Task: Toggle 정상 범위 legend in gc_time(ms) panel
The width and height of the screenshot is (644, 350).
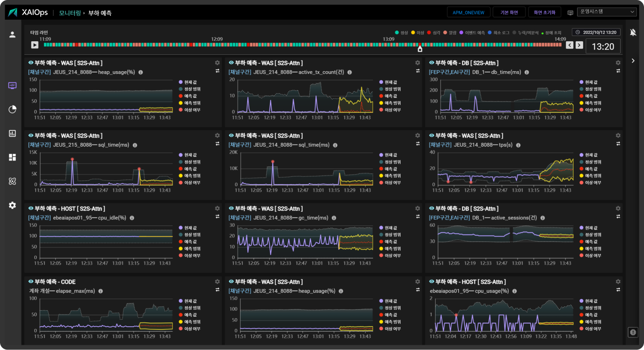Action: [390, 235]
